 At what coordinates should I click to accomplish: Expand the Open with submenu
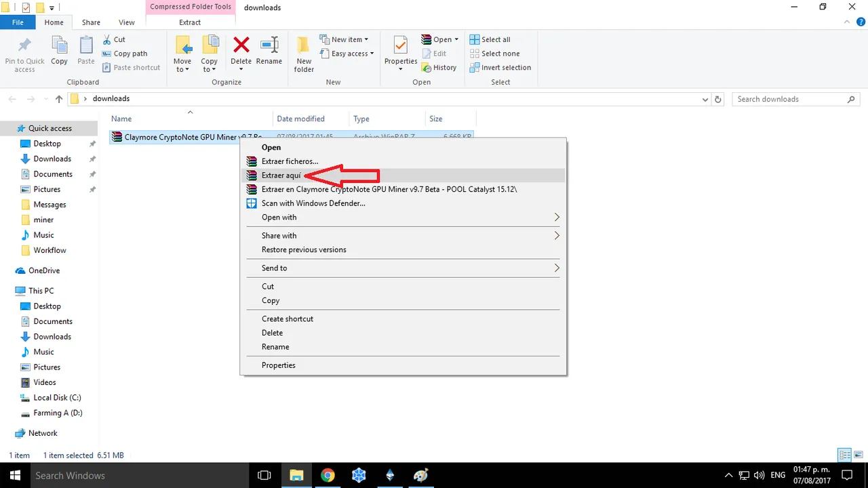pos(403,218)
